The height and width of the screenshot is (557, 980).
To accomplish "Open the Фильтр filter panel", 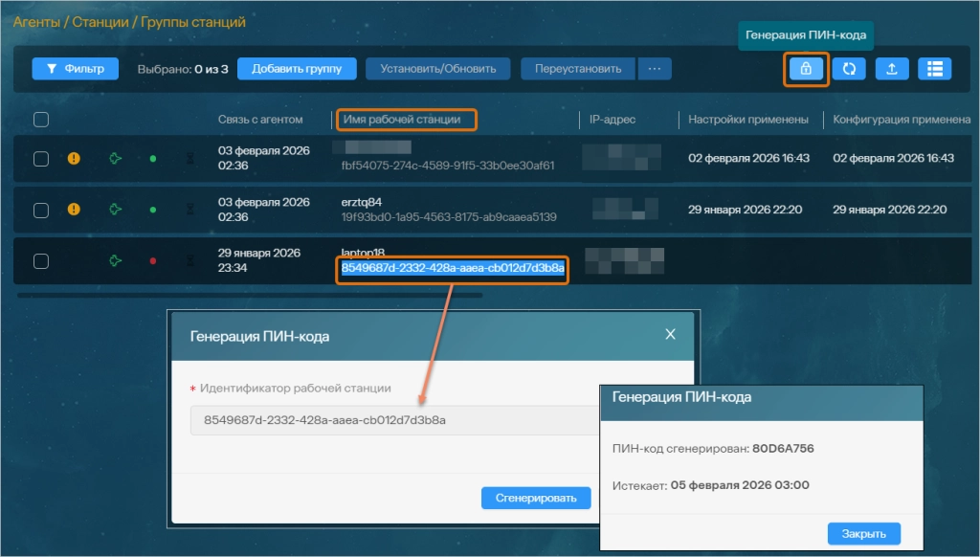I will pyautogui.click(x=76, y=69).
